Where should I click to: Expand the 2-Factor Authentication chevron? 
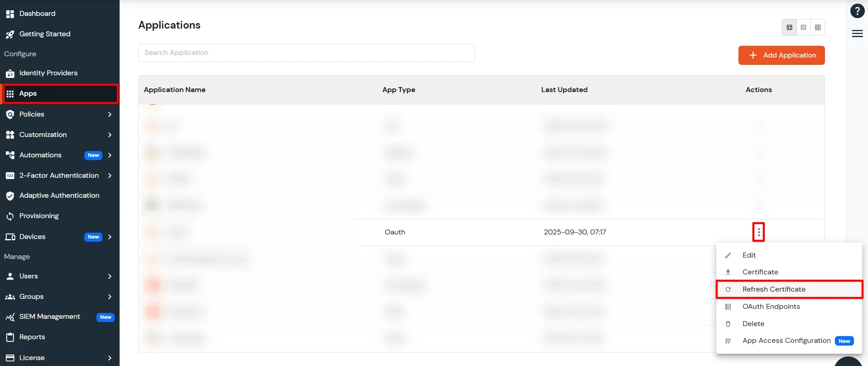[110, 176]
